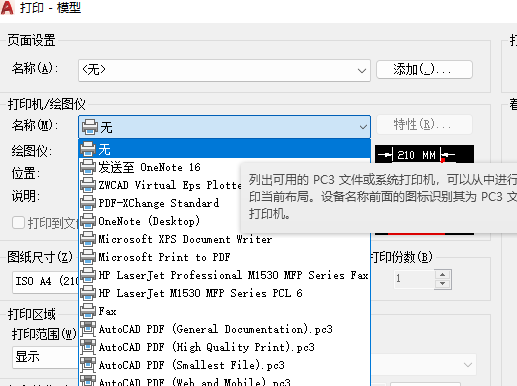Click printer icon beside 发送至 OneNote 16

[88, 167]
